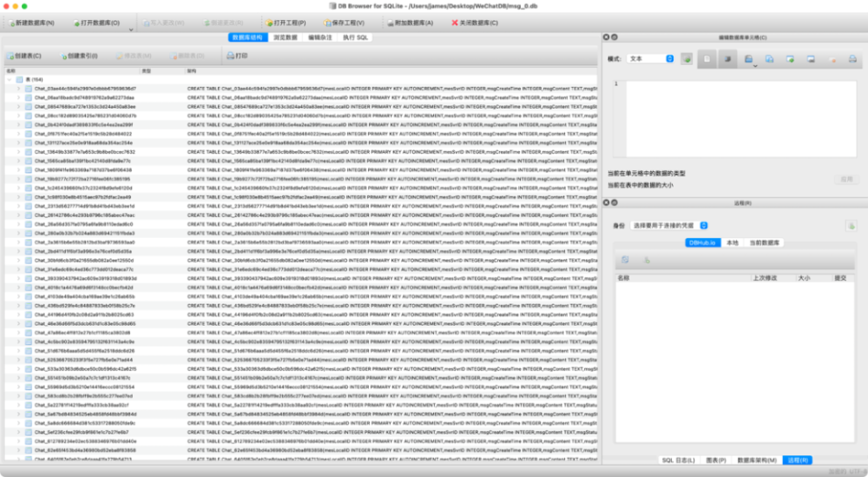This screenshot has height=477, width=868.
Task: Click Open Database (打开数据库) toolbar button
Action: (96, 23)
